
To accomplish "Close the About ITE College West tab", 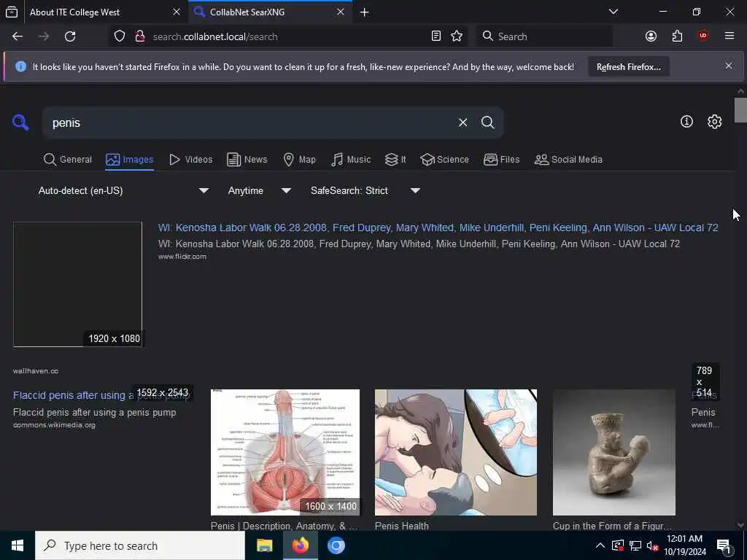I will [177, 12].
